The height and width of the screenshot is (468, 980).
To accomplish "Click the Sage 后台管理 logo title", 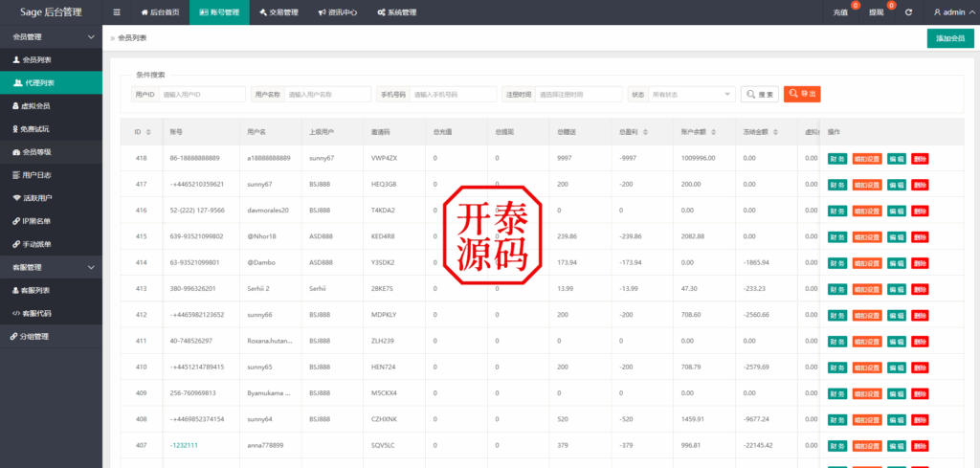I will 51,11.
